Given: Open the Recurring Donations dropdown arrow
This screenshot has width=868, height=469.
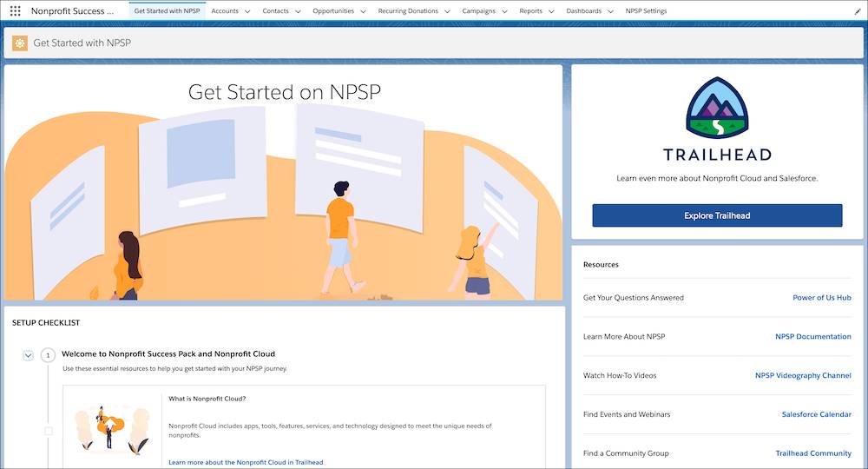Looking at the screenshot, I should pyautogui.click(x=447, y=11).
